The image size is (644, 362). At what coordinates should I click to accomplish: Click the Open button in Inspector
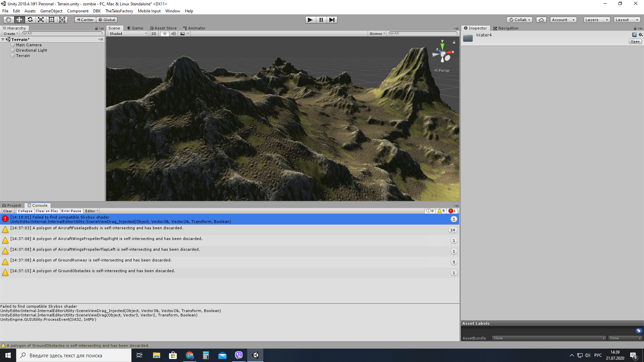tap(635, 42)
